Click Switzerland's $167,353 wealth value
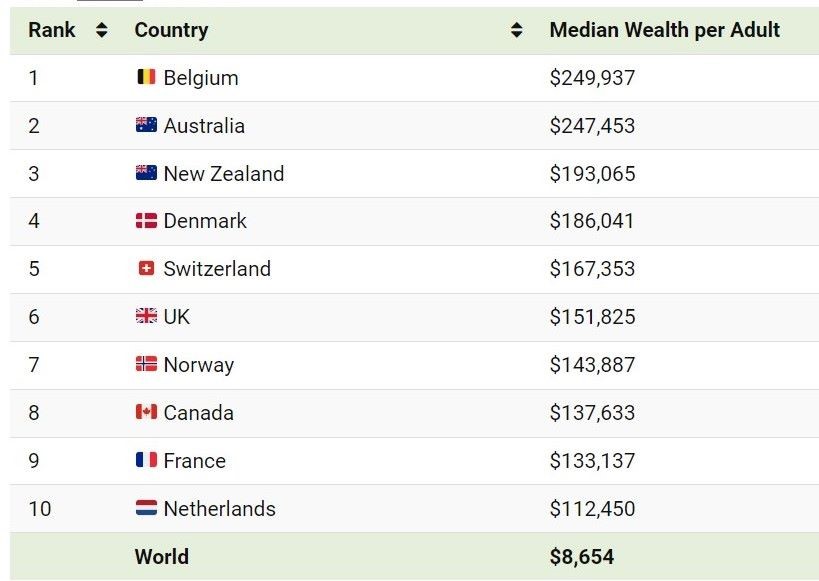819x581 pixels. coord(592,269)
